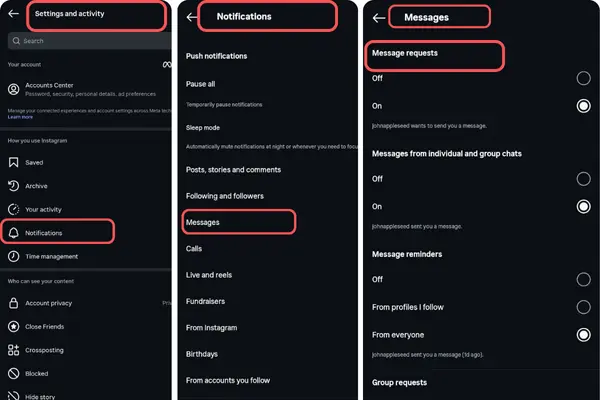Choose From everyone for message reminders
The height and width of the screenshot is (400, 600).
click(583, 335)
